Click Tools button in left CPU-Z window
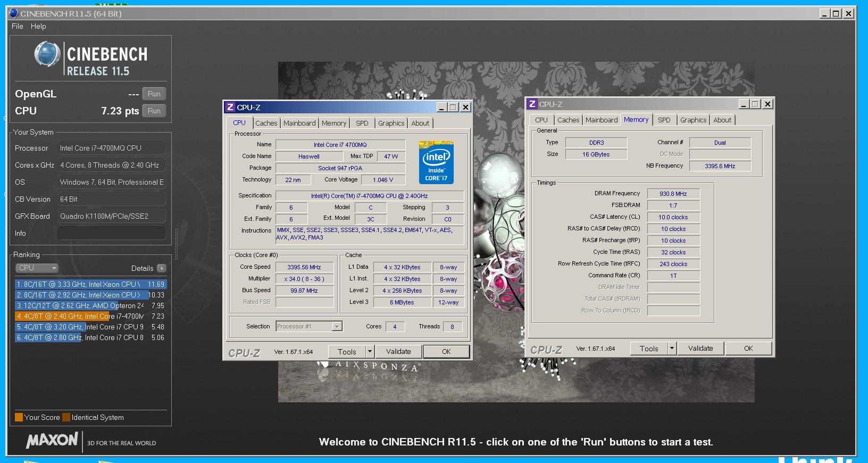Image resolution: width=868 pixels, height=463 pixels. pos(347,352)
